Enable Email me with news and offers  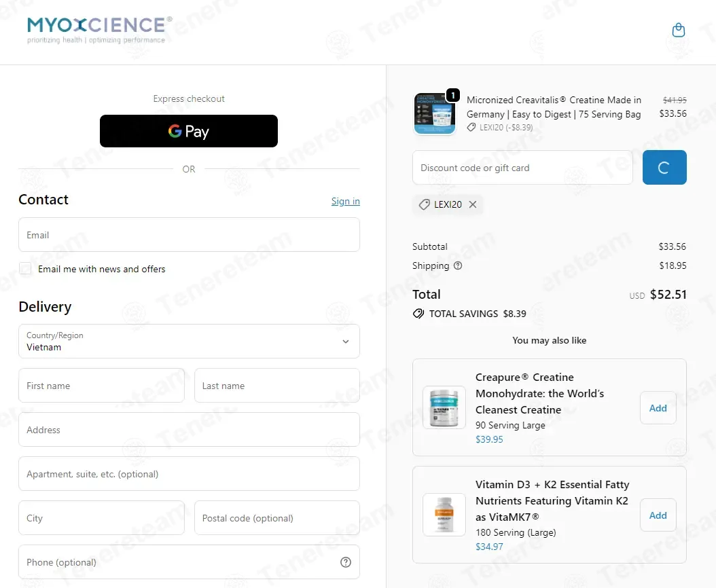tap(26, 268)
